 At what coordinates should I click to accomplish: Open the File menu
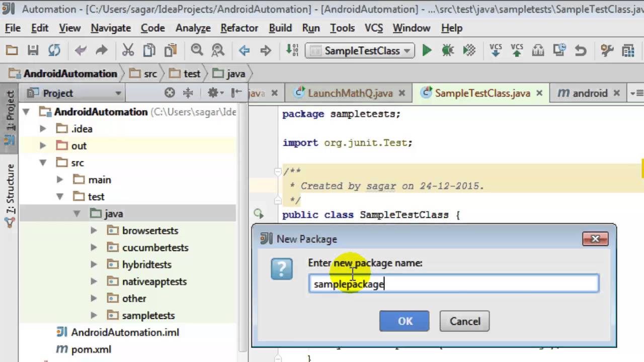(13, 28)
